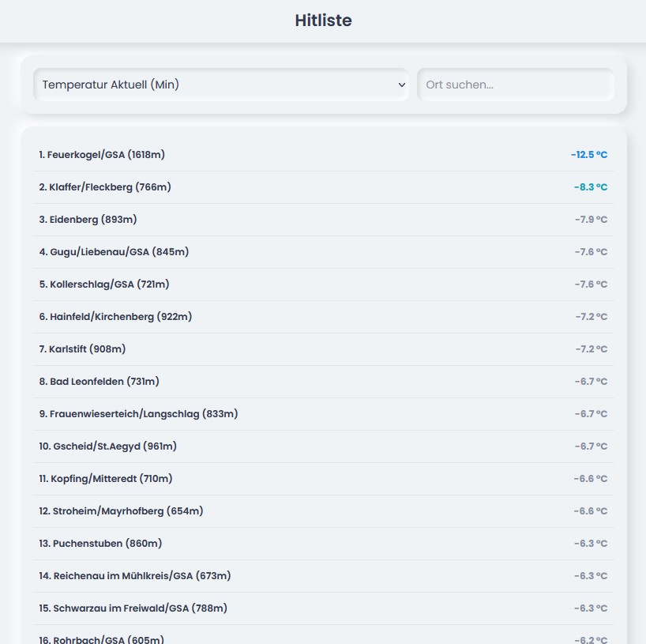Viewport: 646px width, 644px height.
Task: Open the Puchenstuben (860m) station
Action: click(100, 544)
